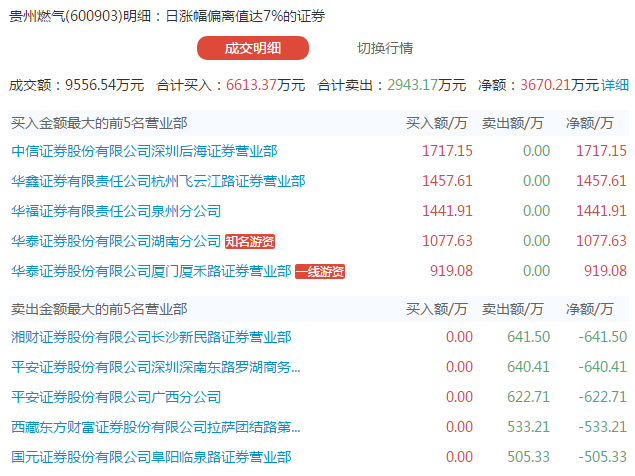The image size is (635, 476).
Task: Click 净额 value 3670.21万元
Action: point(560,85)
